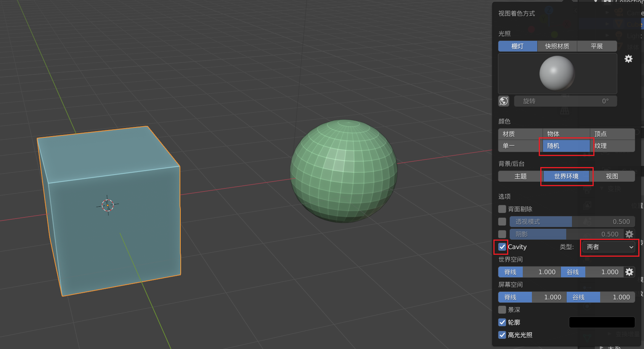Open the 类型 dropdown showing 两者
644x349 pixels.
click(x=609, y=247)
